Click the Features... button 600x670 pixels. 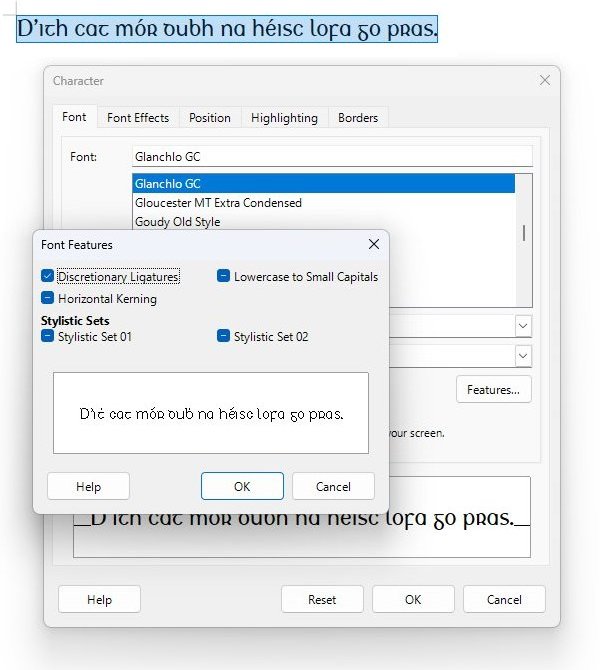click(493, 389)
